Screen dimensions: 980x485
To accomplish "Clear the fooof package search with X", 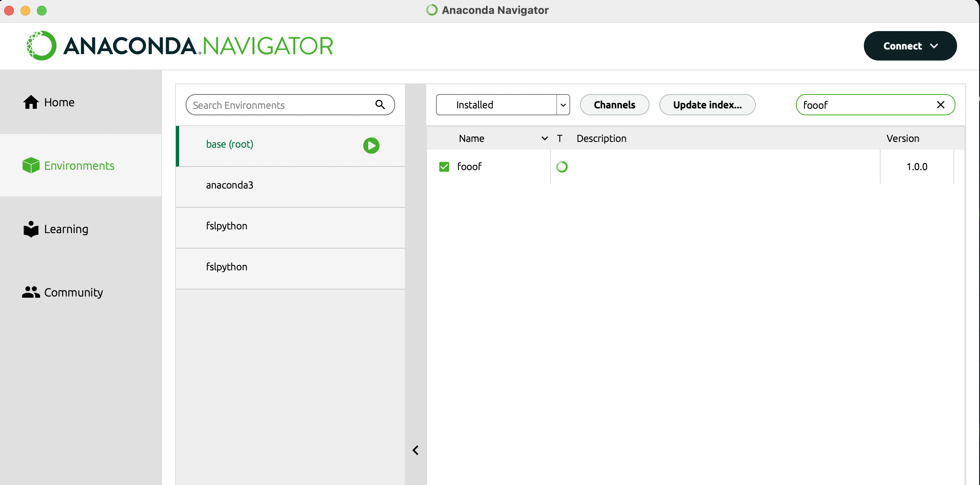I will click(x=940, y=105).
